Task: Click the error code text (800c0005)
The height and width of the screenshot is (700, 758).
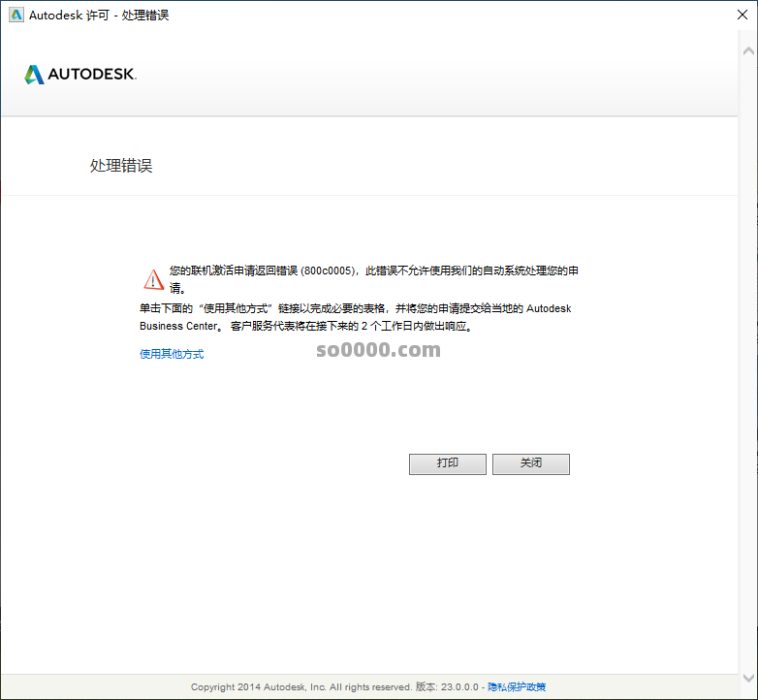Action: pos(329,270)
